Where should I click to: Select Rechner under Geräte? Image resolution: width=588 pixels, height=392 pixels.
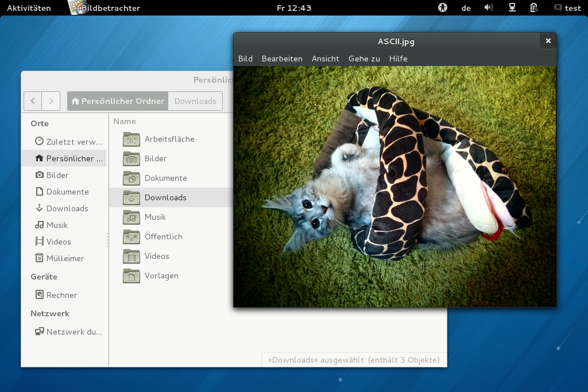[x=61, y=295]
